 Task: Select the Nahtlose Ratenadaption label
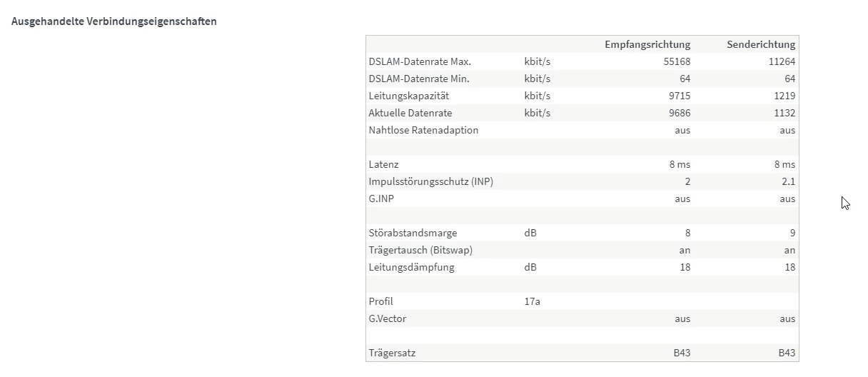pyautogui.click(x=423, y=130)
